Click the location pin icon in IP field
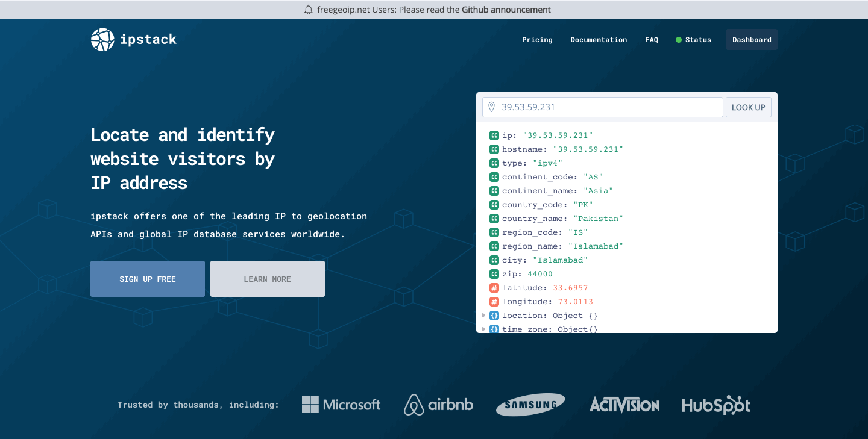Viewport: 868px width, 439px height. tap(491, 107)
